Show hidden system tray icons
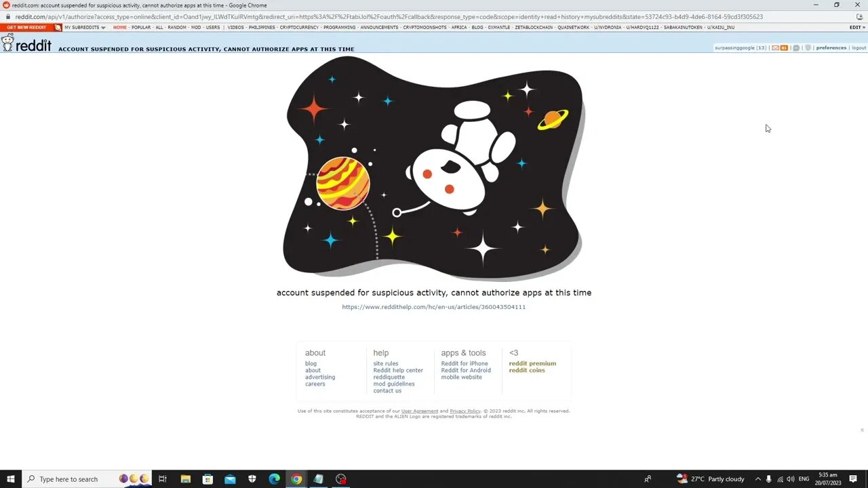Viewport: 868px width, 488px height. pyautogui.click(x=757, y=479)
